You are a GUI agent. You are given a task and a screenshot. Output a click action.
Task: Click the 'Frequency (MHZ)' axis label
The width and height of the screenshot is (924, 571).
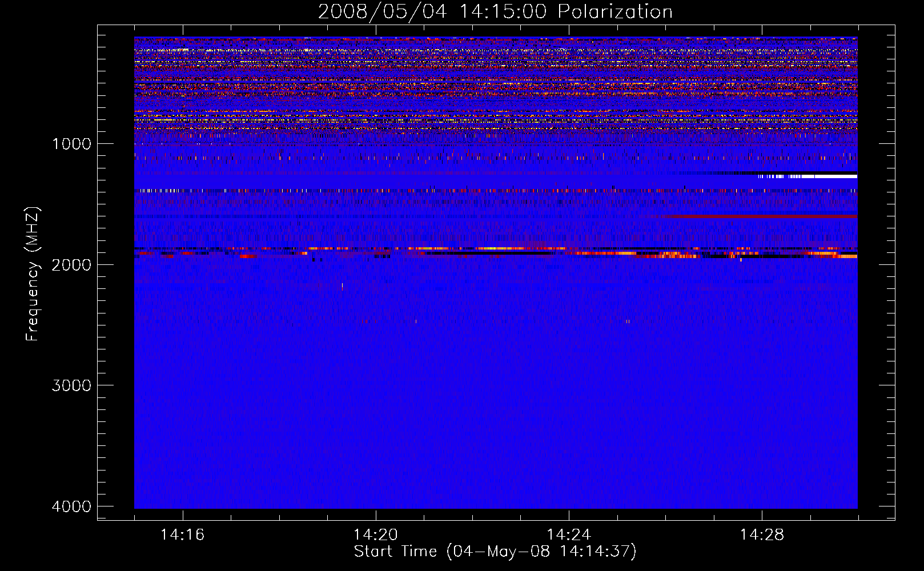click(33, 274)
